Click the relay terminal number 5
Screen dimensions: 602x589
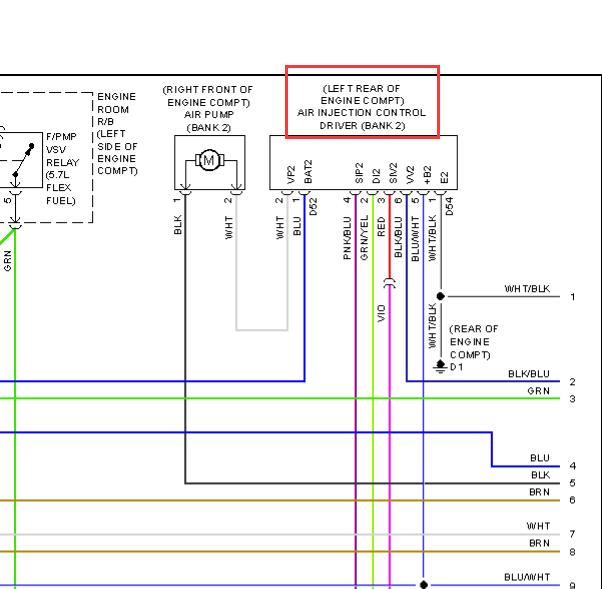pos(8,200)
